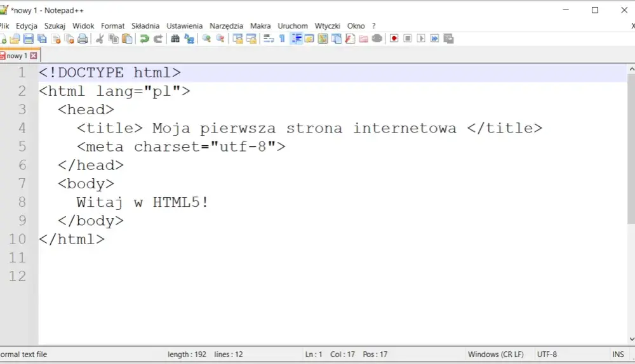This screenshot has height=364, width=635.
Task: Click the 'length : 192' status entry
Action: pos(187,354)
